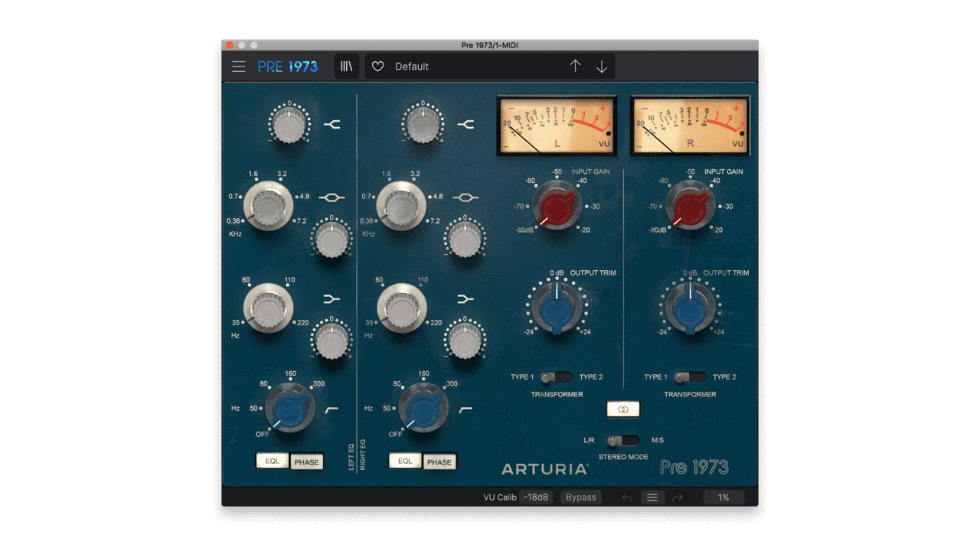
Task: Switch right channel Transformer to TYPE 2
Action: [x=699, y=377]
